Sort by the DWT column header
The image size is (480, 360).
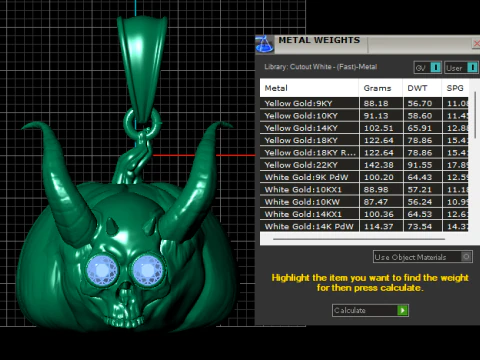pos(422,88)
